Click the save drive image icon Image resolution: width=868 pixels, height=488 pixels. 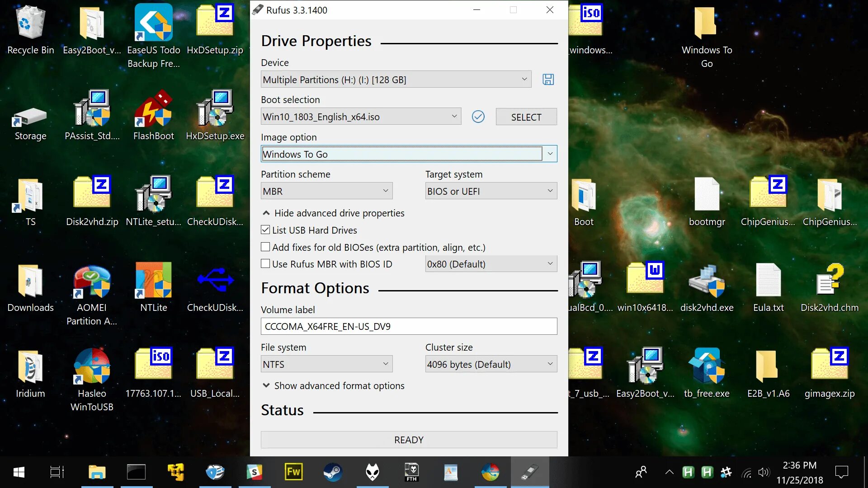pos(548,80)
